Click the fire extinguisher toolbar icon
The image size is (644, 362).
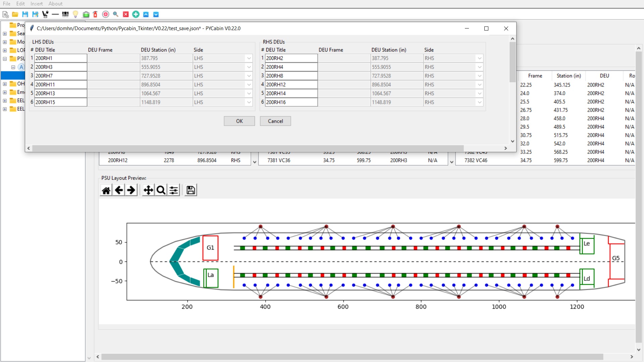[x=95, y=14]
